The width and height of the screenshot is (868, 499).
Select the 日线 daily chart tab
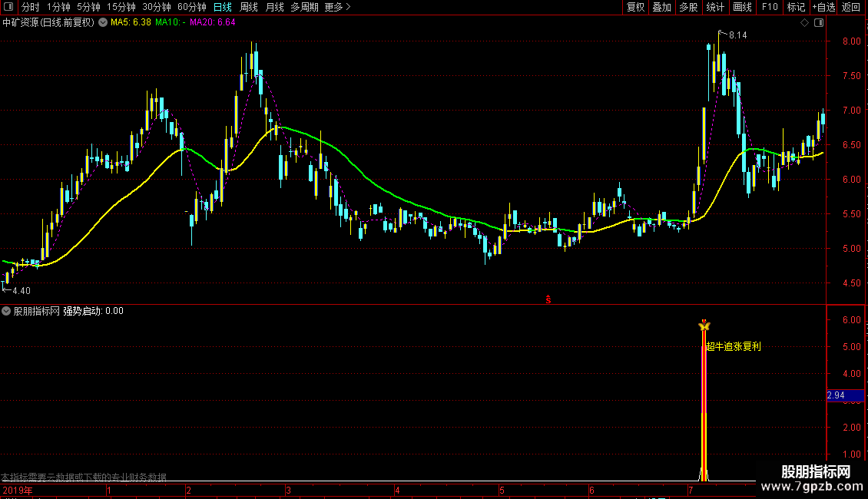click(x=223, y=7)
